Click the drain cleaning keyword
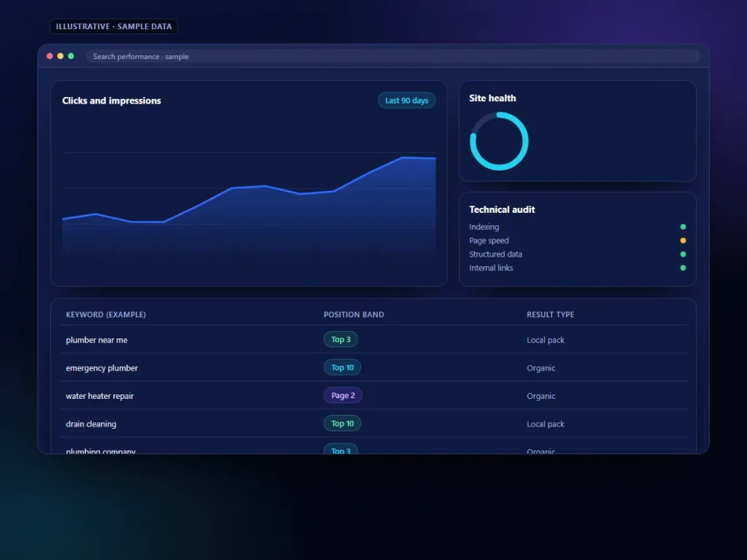The width and height of the screenshot is (747, 560). click(91, 424)
